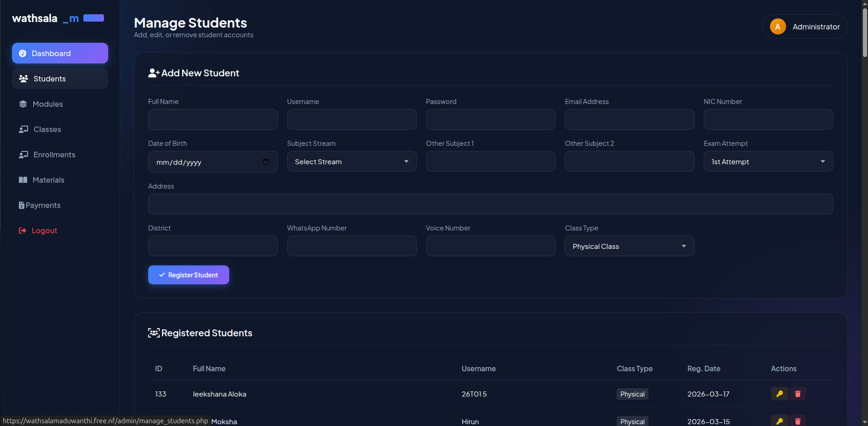868x426 pixels.
Task: Log out using the Logout link
Action: click(x=60, y=230)
